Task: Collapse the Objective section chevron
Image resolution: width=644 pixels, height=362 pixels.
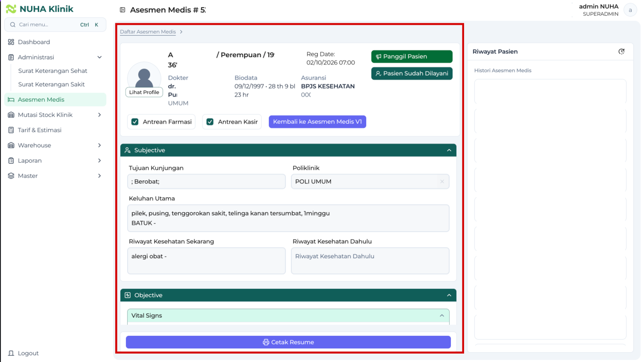Action: tap(449, 295)
